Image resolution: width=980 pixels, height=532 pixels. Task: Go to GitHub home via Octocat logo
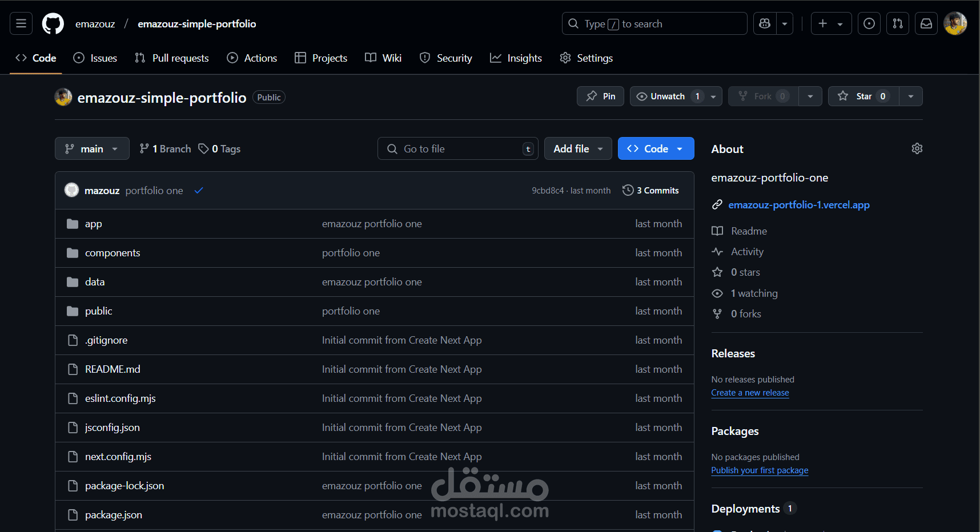[x=53, y=23]
